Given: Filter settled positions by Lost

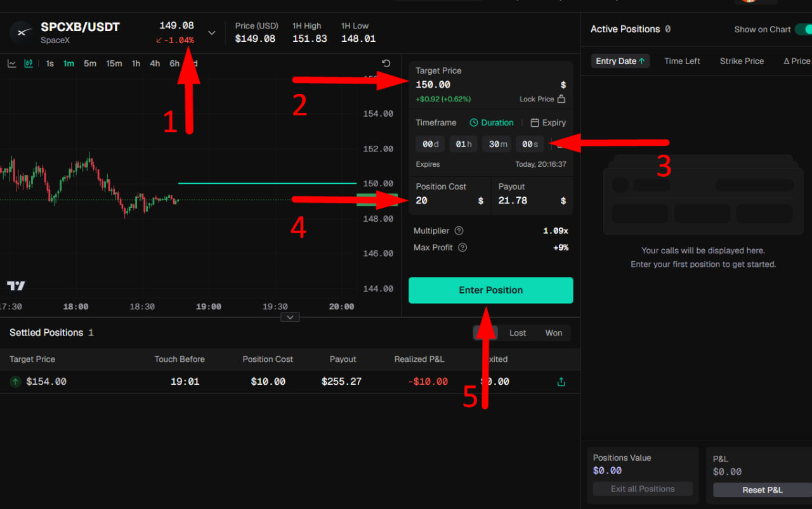Looking at the screenshot, I should point(518,333).
